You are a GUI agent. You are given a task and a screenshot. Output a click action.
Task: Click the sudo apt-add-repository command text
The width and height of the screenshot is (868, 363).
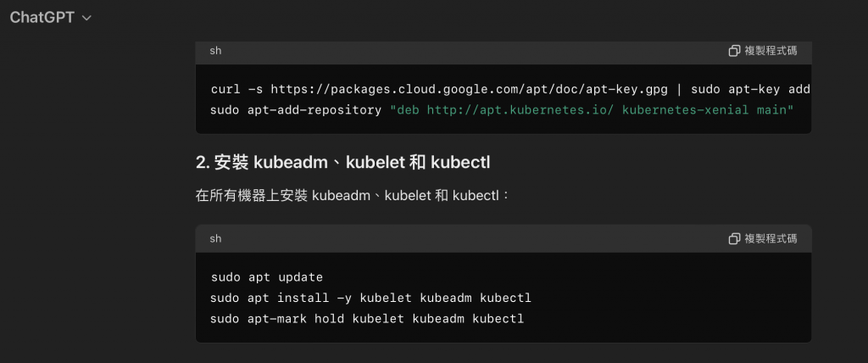(296, 110)
